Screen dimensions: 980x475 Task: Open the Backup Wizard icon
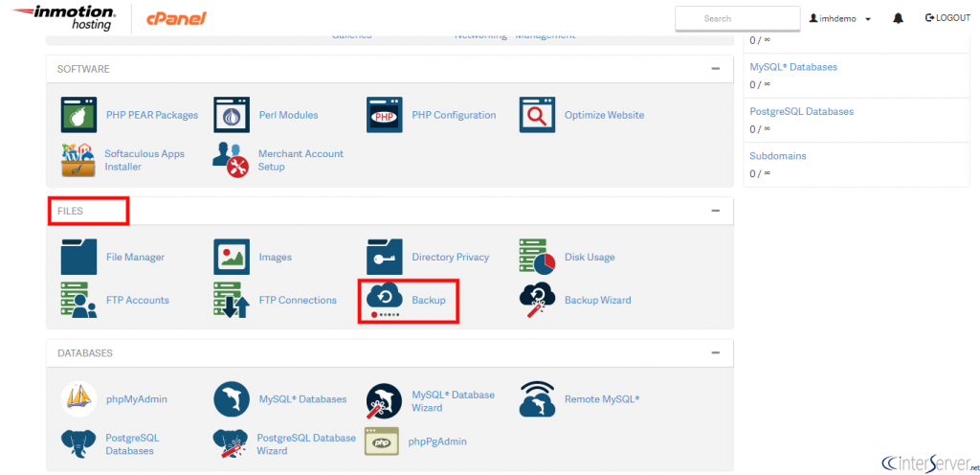(x=537, y=300)
